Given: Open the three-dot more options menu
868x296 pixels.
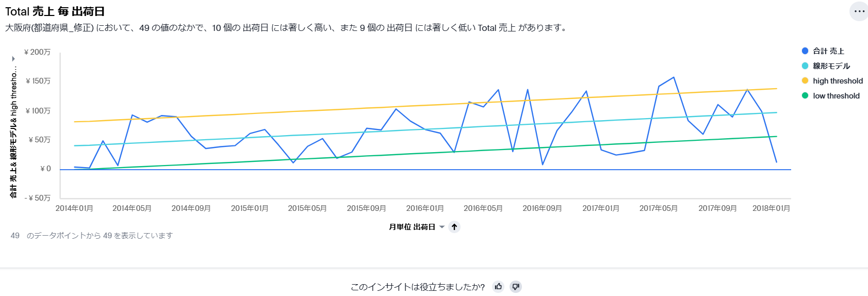Looking at the screenshot, I should tap(859, 11).
